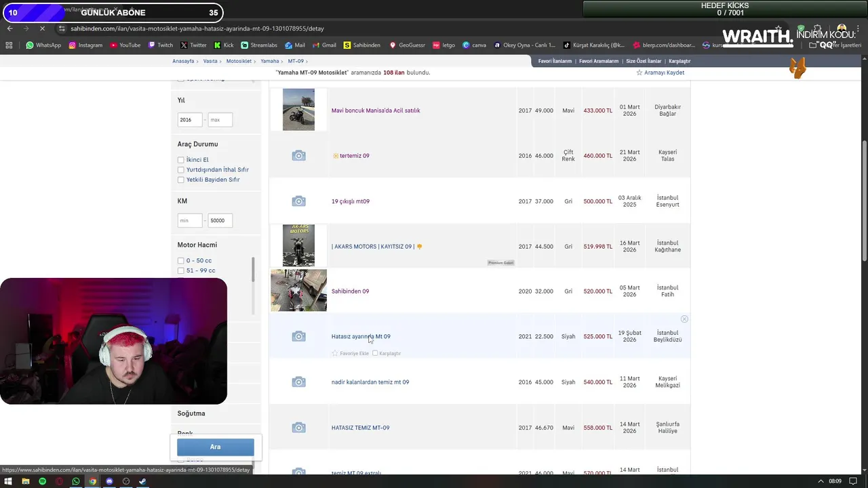Click Yamaha in breadcrumb
The width and height of the screenshot is (868, 488).
(x=269, y=61)
